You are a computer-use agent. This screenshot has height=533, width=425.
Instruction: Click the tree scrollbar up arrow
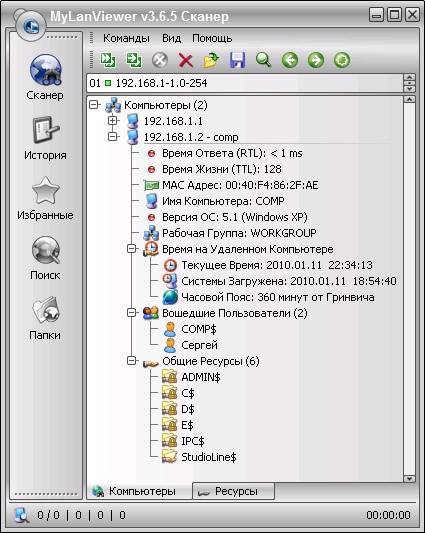tap(409, 100)
